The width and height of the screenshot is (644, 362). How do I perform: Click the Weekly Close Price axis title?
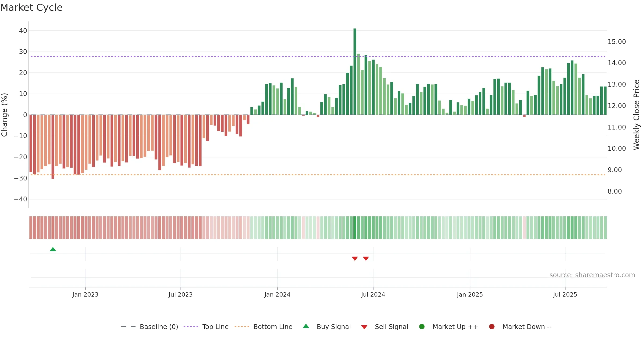pyautogui.click(x=636, y=115)
